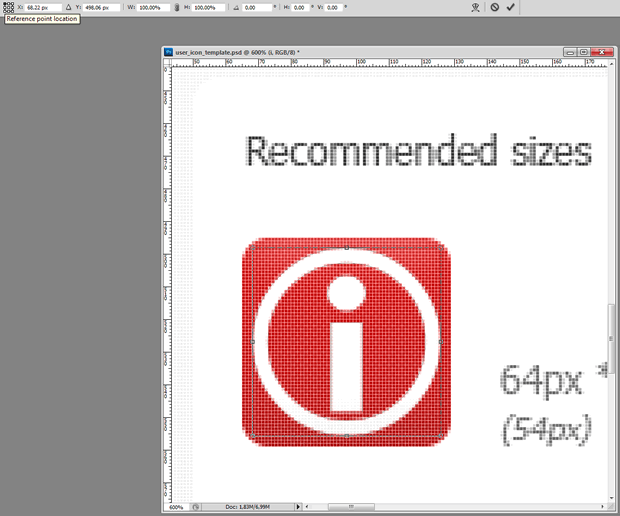Click the horizontal scrollbar thumb
Viewport: 620px width, 516px height.
point(351,507)
